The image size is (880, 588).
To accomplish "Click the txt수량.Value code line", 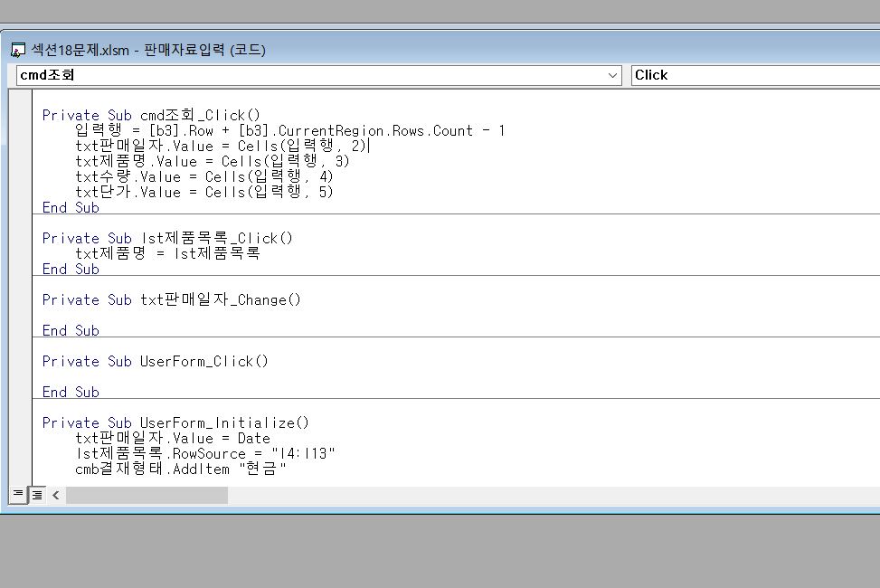I will 203,177.
